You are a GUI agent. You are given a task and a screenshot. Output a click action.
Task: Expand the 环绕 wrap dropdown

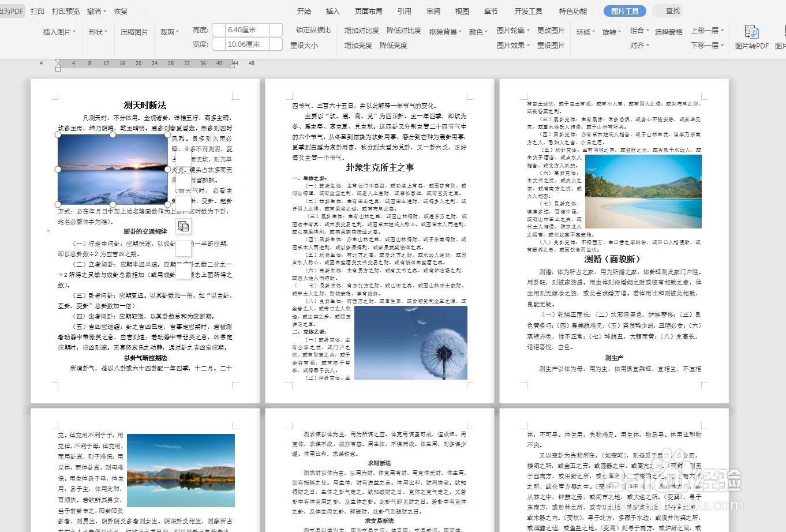586,32
